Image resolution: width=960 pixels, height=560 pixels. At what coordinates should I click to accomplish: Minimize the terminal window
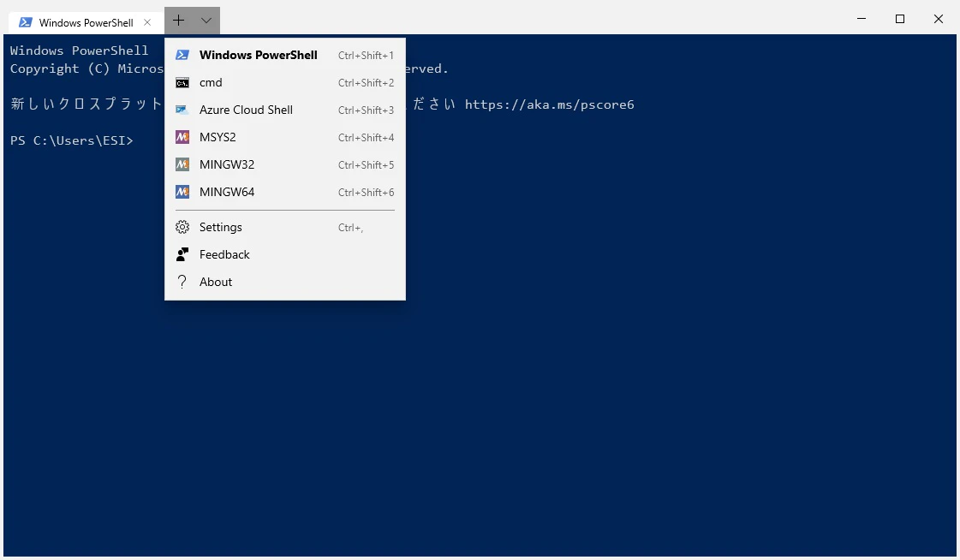click(862, 19)
